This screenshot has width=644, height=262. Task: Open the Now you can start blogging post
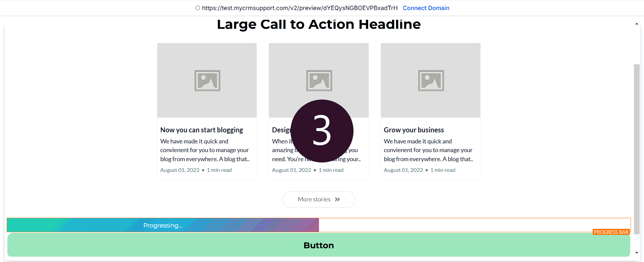pyautogui.click(x=202, y=130)
